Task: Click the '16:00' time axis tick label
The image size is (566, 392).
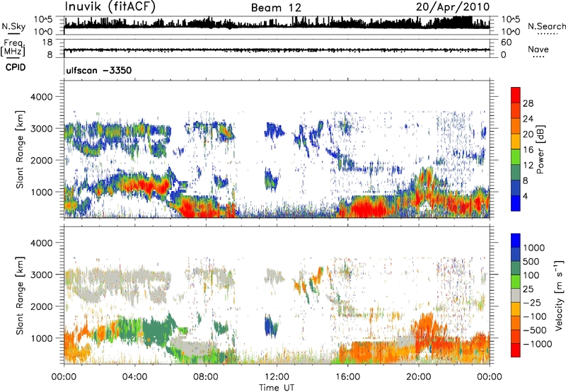Action: click(x=347, y=376)
